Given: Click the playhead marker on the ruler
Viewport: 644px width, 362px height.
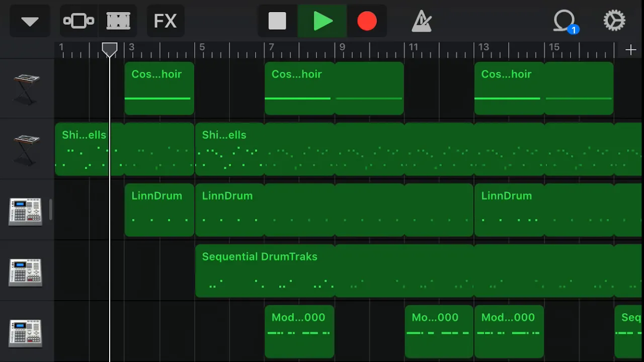Looking at the screenshot, I should 110,49.
